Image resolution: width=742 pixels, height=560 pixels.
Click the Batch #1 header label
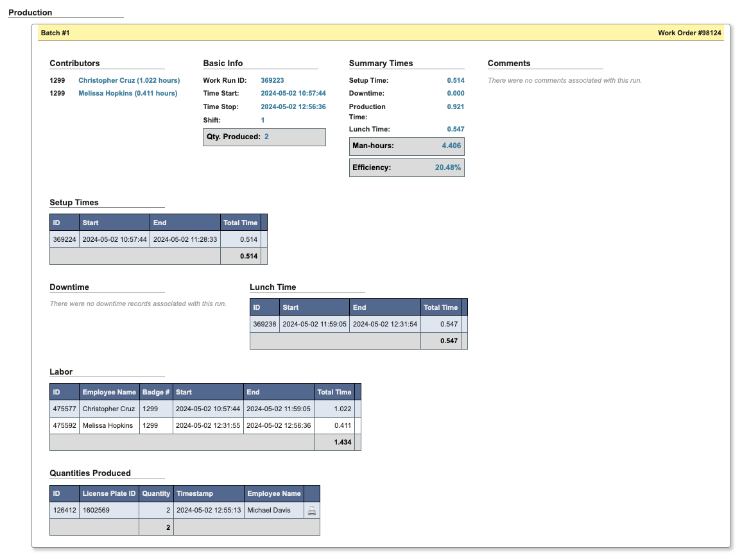tap(55, 33)
